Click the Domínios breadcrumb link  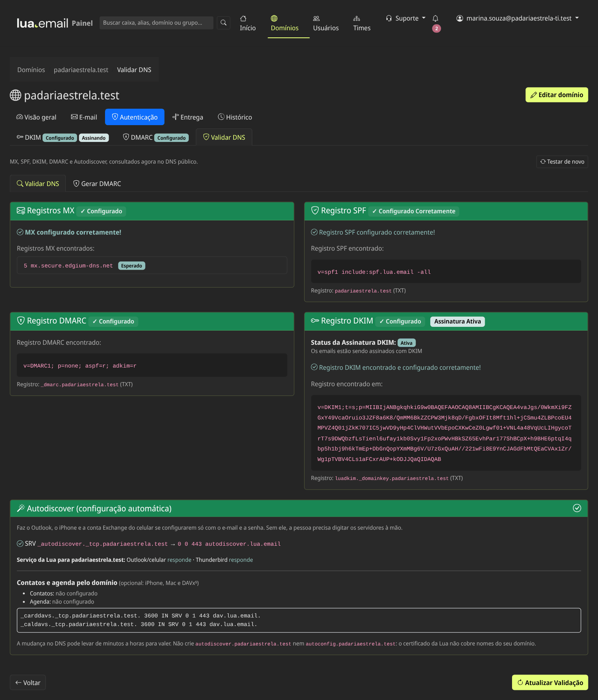point(31,70)
